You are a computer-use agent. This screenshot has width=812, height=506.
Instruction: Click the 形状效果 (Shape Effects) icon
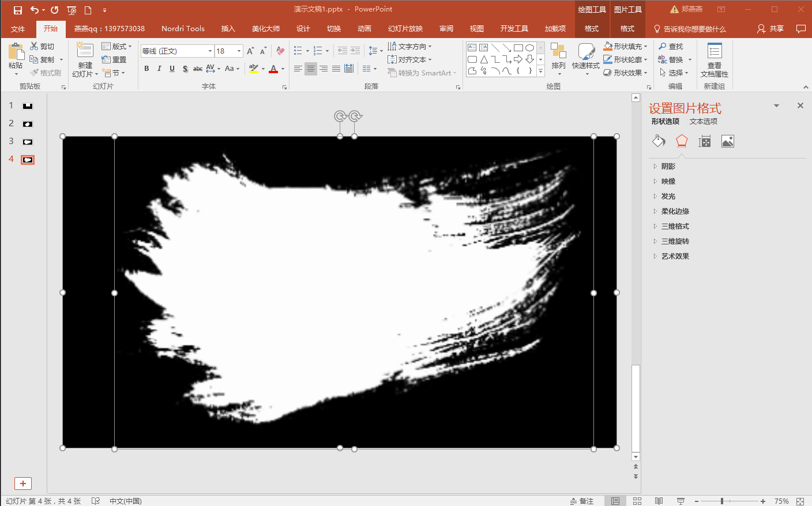click(608, 71)
